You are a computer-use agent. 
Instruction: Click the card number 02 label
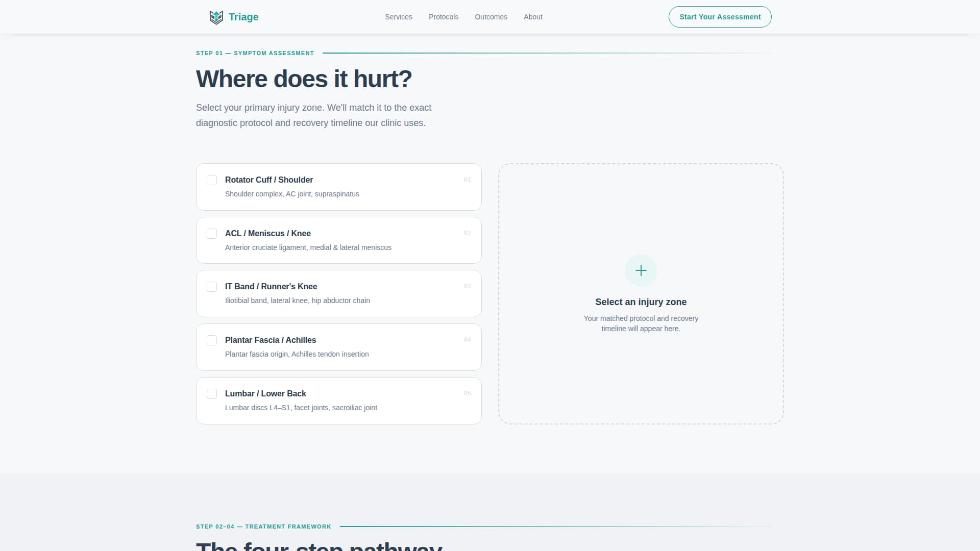tap(467, 233)
